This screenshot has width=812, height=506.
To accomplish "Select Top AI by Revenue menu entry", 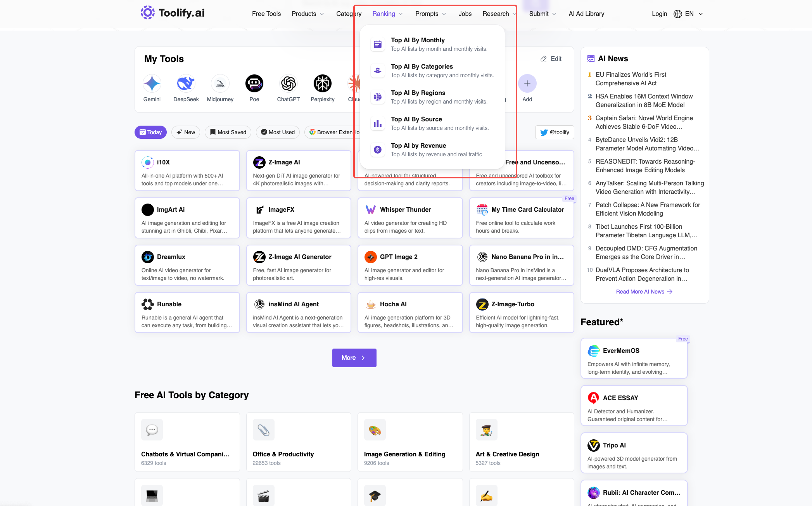I will click(432, 150).
